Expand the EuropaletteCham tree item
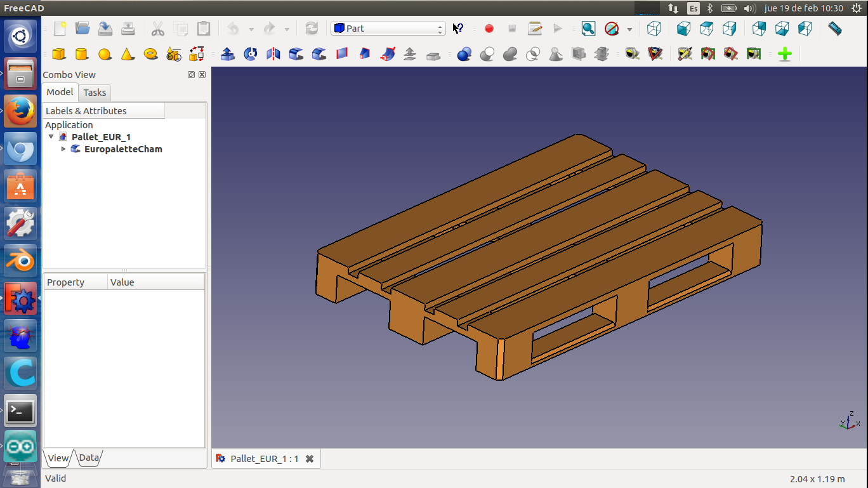Viewport: 868px width, 488px height. [63, 149]
